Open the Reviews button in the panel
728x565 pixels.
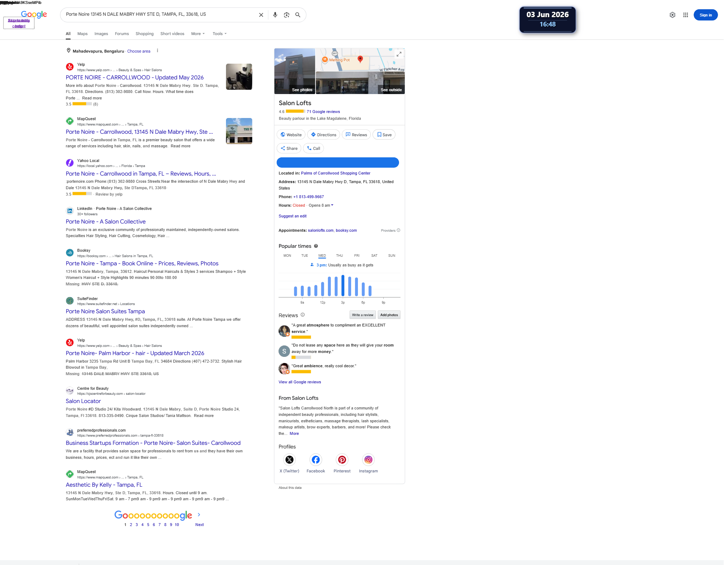pyautogui.click(x=356, y=134)
